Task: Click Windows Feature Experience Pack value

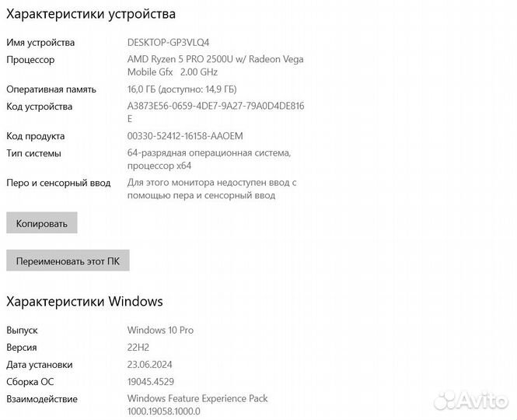Action: click(197, 404)
